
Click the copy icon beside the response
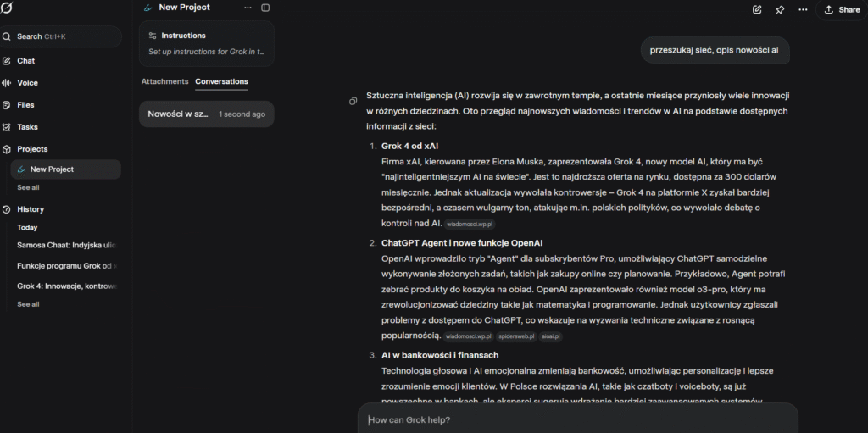pos(353,102)
